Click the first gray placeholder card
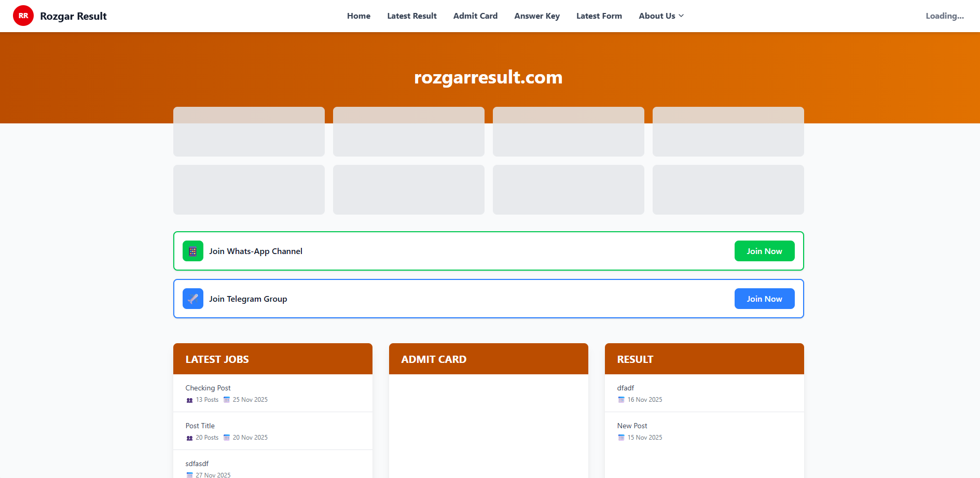The image size is (980, 478). tap(249, 132)
